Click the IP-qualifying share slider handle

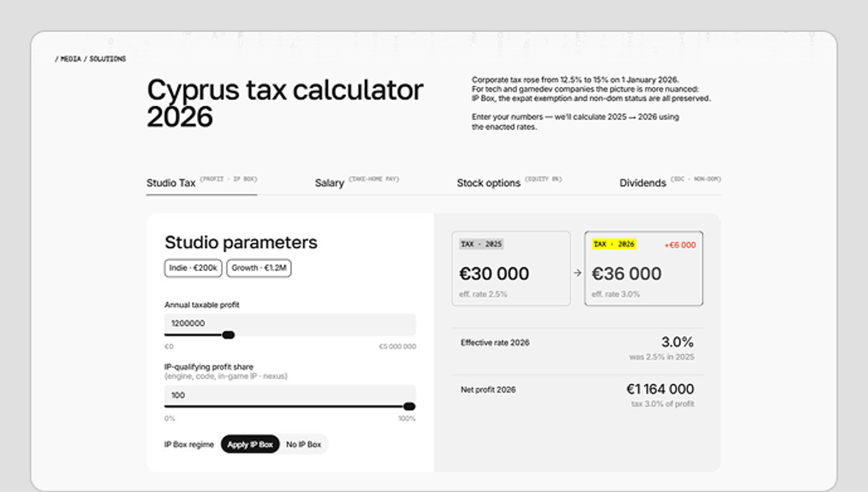tap(410, 406)
